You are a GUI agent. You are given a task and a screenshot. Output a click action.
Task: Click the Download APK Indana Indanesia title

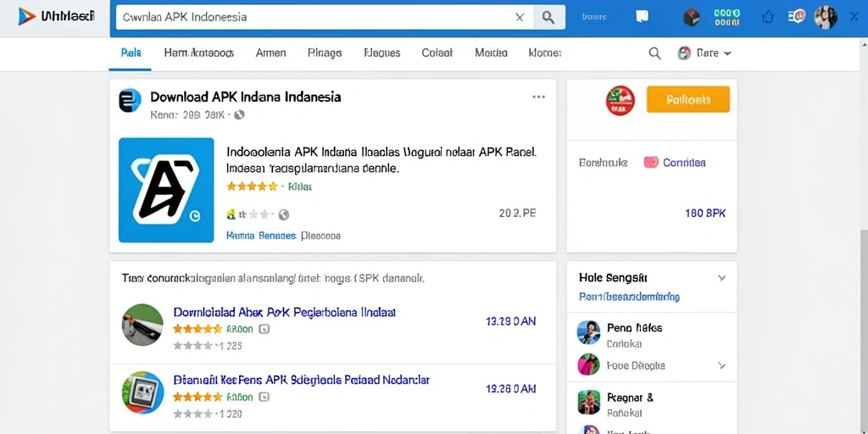[x=246, y=97]
